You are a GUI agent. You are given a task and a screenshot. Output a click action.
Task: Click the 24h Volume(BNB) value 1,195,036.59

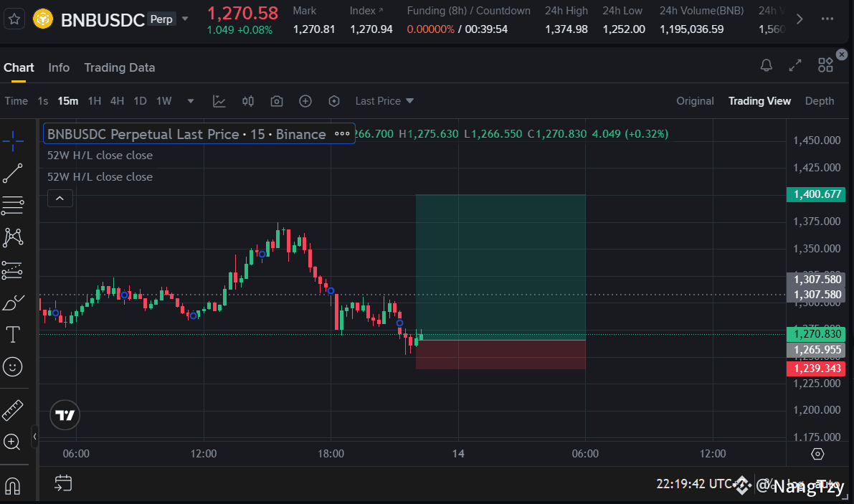pyautogui.click(x=692, y=29)
